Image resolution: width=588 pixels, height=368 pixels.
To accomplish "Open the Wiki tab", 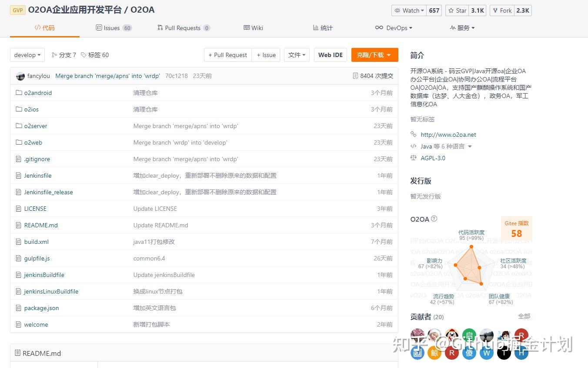I will (x=253, y=27).
